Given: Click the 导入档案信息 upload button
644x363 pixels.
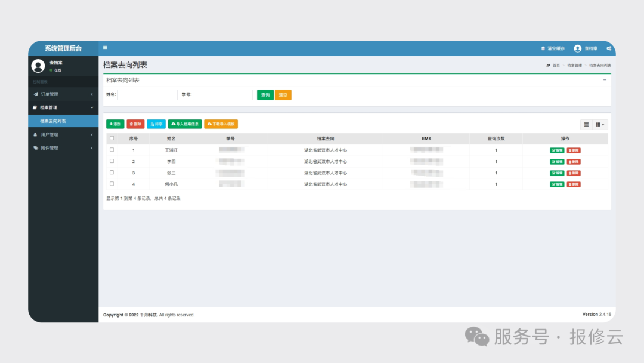Looking at the screenshot, I should pos(185,124).
